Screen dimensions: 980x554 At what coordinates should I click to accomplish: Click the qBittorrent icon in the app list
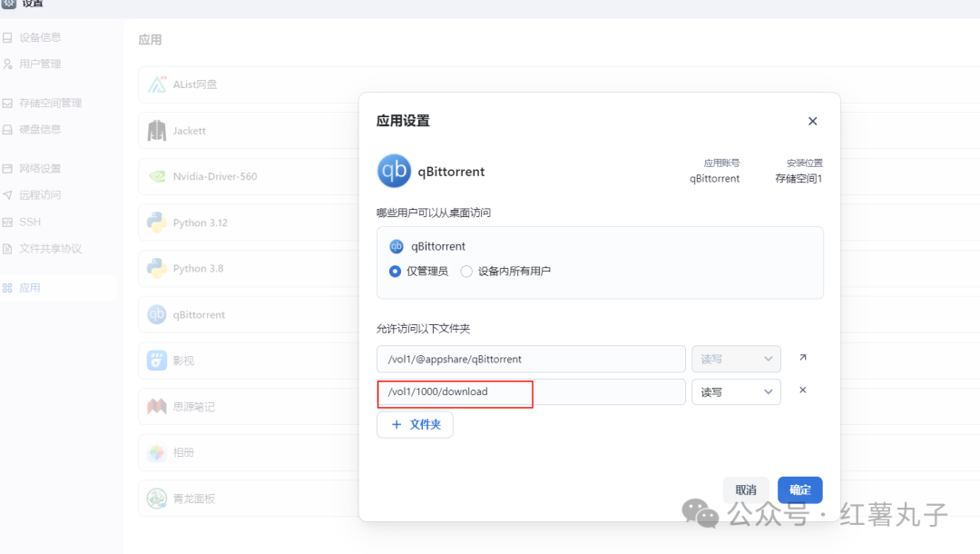click(157, 314)
